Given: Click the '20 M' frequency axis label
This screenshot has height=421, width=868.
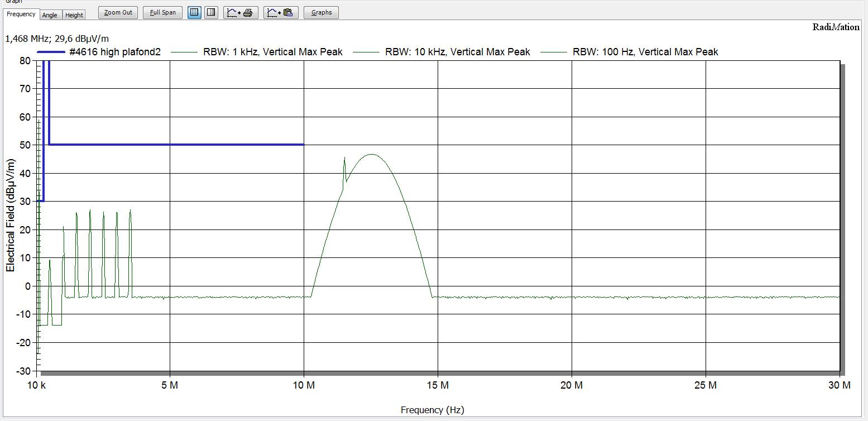Looking at the screenshot, I should (x=572, y=385).
